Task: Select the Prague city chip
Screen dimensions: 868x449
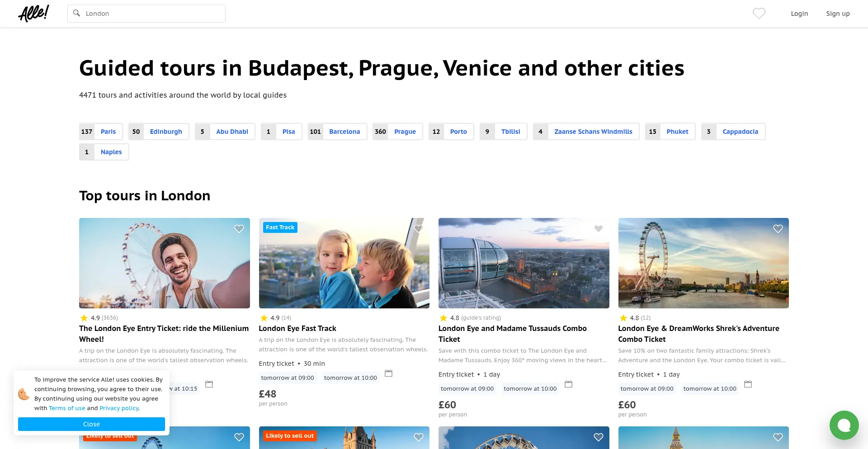Action: 398,132
